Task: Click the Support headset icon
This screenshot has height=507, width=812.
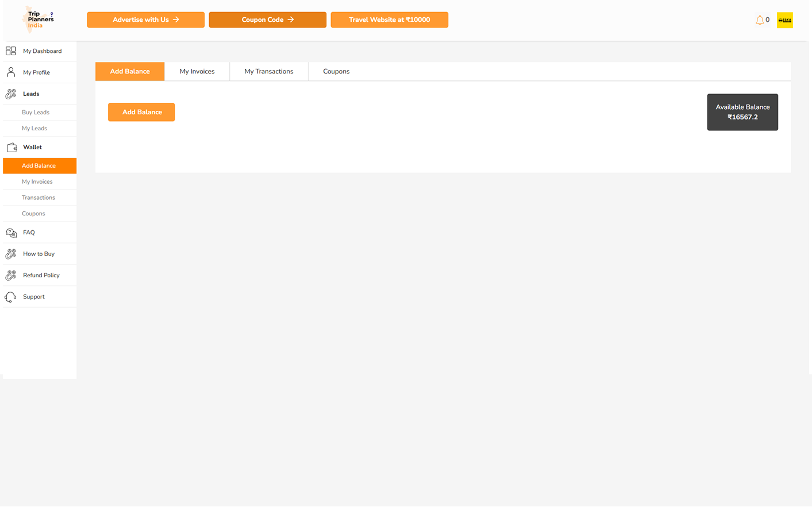Action: pos(11,297)
